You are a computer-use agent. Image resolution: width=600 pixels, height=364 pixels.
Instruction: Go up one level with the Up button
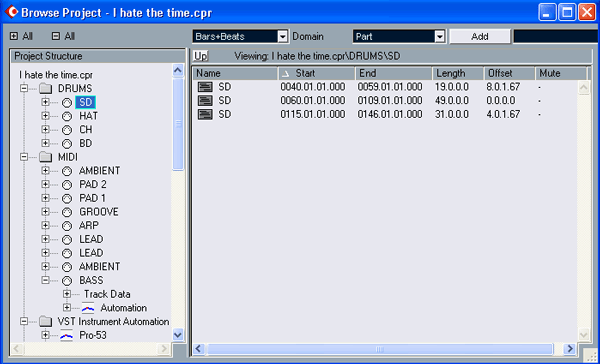[x=201, y=56]
